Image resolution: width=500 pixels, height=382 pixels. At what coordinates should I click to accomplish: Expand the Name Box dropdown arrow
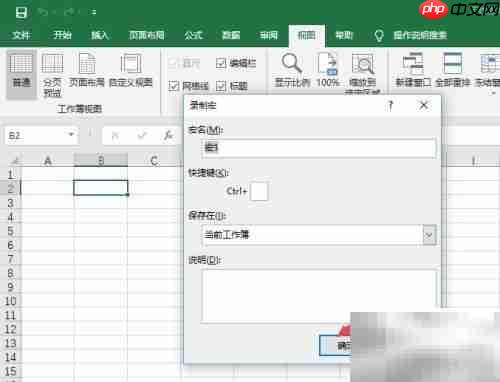(x=71, y=135)
